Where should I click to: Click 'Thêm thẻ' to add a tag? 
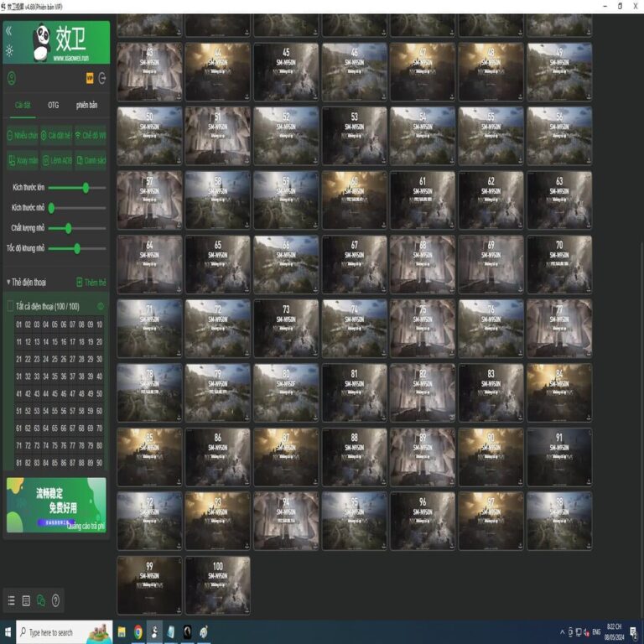coord(91,282)
